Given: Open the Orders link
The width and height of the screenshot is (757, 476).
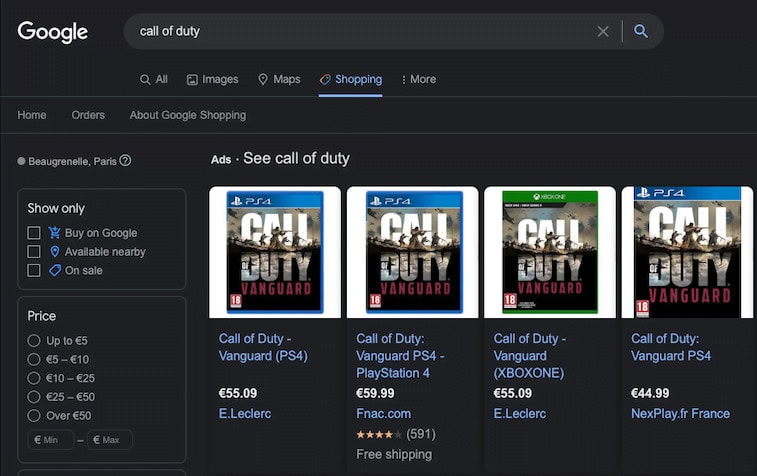Looking at the screenshot, I should (88, 115).
